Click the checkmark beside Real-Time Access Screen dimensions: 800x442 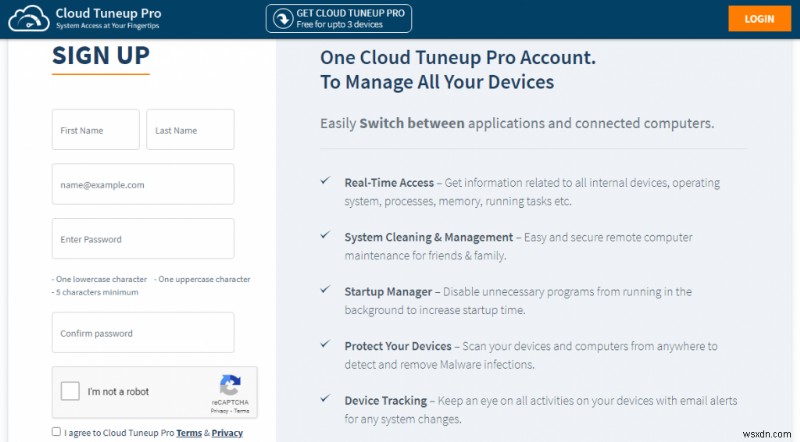(x=325, y=181)
